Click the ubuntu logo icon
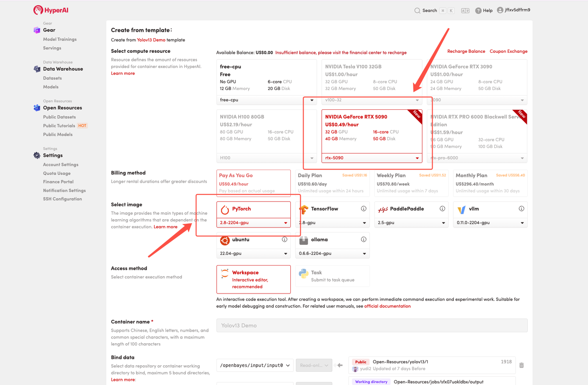Viewport: 588px width, 385px height. coord(225,240)
